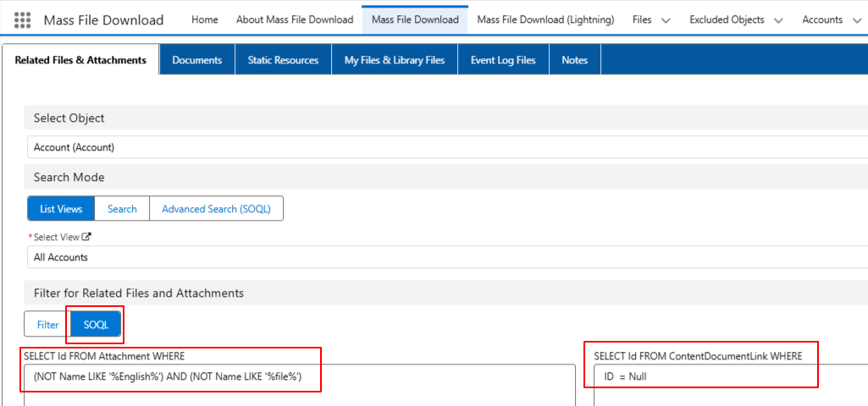
Task: Open the Files nav item
Action: pyautogui.click(x=642, y=20)
